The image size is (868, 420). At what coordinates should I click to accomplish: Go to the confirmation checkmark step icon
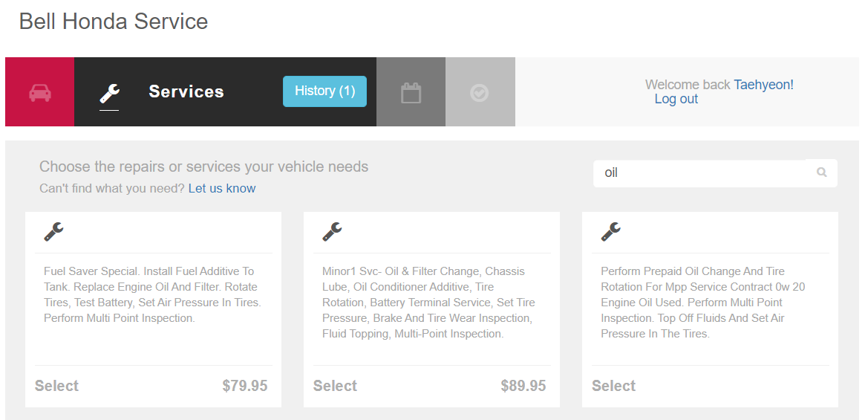(480, 92)
